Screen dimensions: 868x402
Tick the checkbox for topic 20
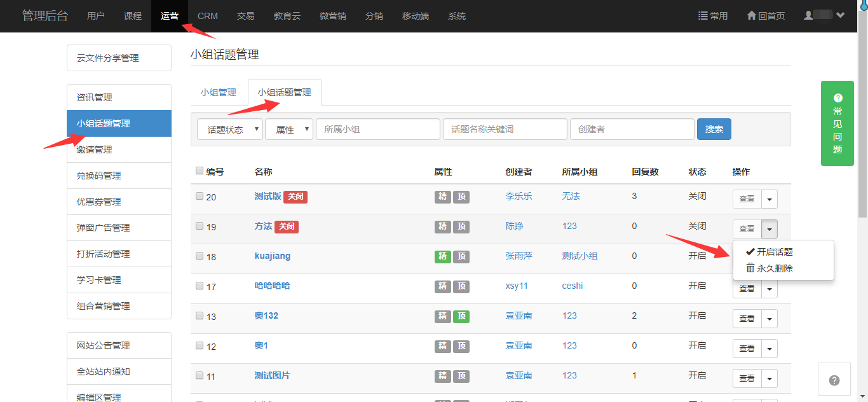pyautogui.click(x=200, y=197)
